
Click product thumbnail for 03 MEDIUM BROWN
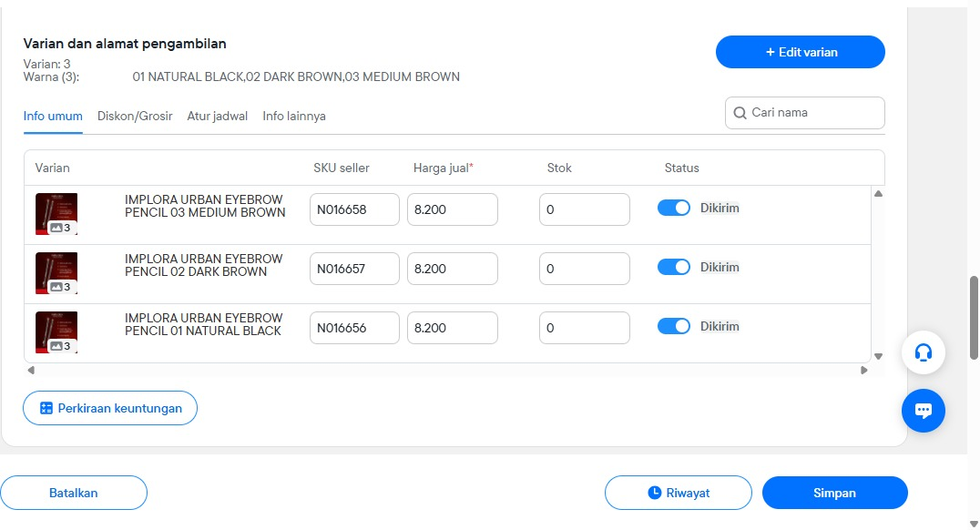coord(56,214)
